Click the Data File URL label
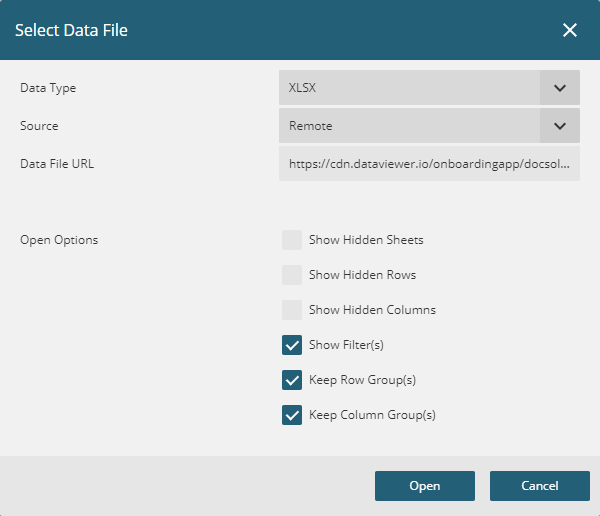600x516 pixels. tap(57, 164)
